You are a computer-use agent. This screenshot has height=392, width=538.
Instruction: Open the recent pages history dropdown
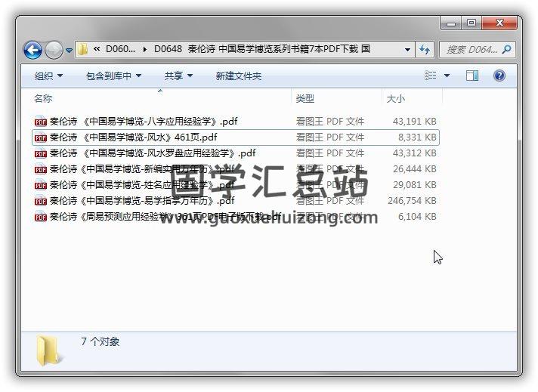(x=69, y=51)
